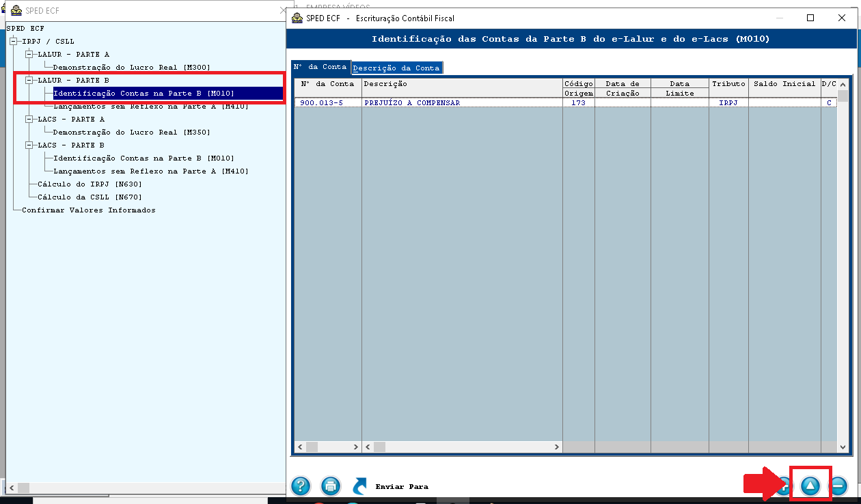Select account number cell 900.013-5

click(x=328, y=102)
